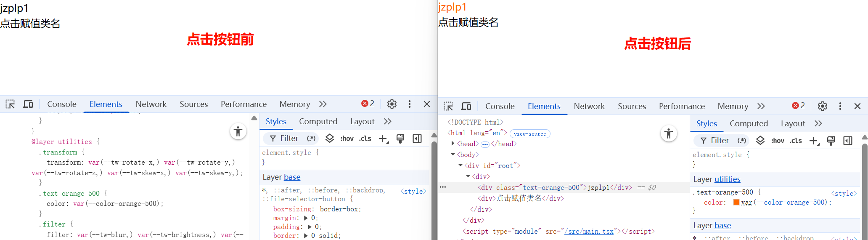Select the inspect element icon in left DevTools
The image size is (868, 240).
click(10, 104)
